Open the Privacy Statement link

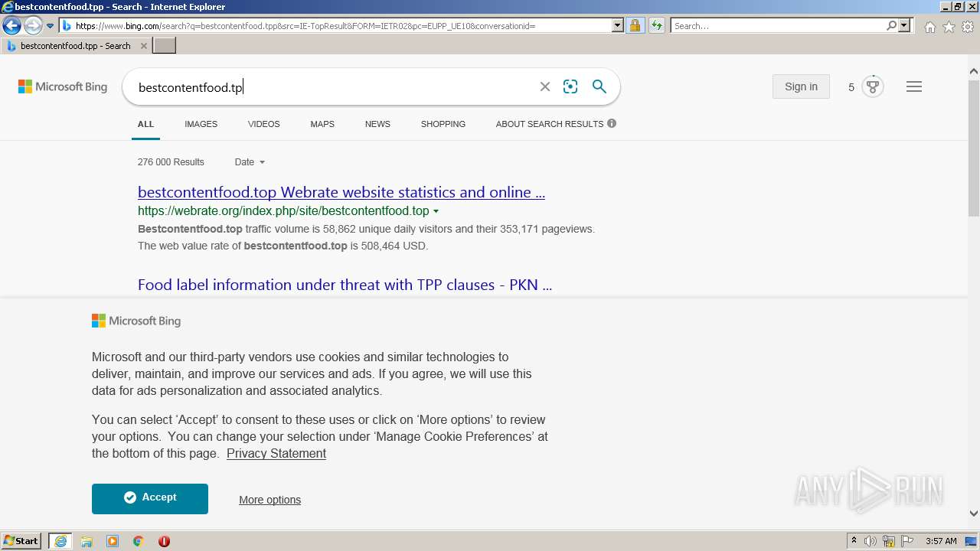point(276,454)
